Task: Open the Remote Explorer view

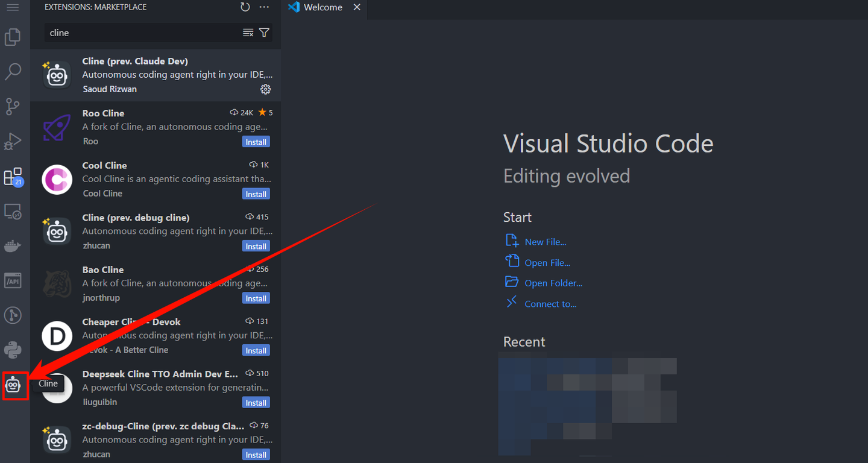Action: [x=13, y=212]
